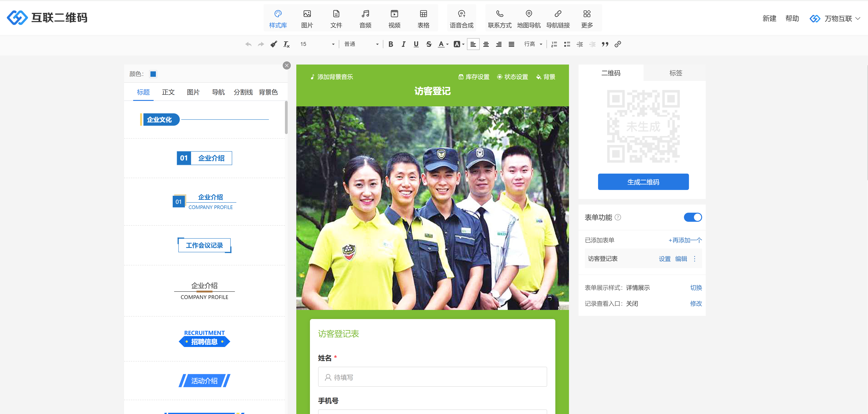Click the insert hyperlink icon in the toolbar
Image resolution: width=868 pixels, height=414 pixels.
pos(618,44)
